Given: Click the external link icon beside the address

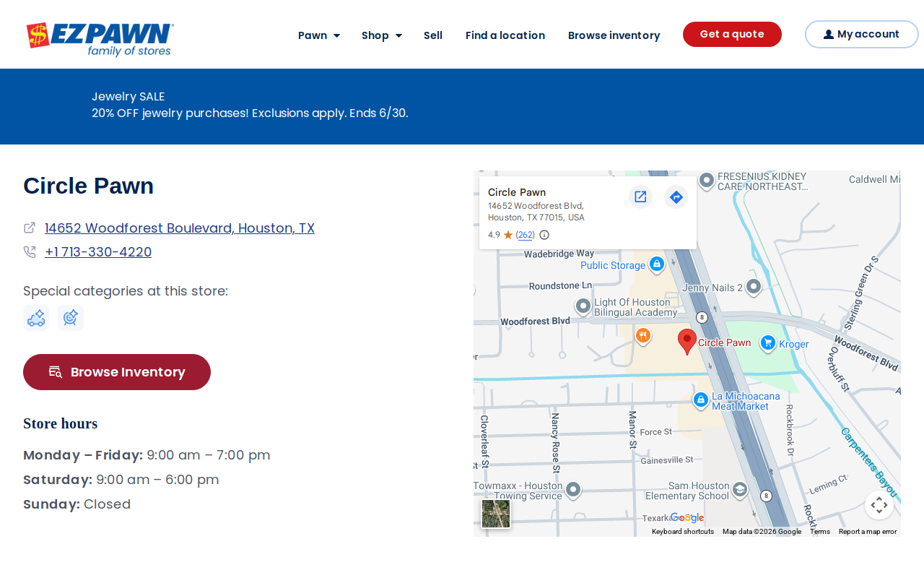Looking at the screenshot, I should pos(30,228).
